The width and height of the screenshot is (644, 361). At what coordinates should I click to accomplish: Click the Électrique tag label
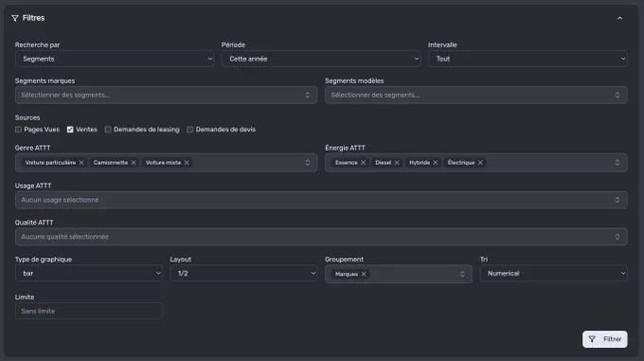(461, 163)
